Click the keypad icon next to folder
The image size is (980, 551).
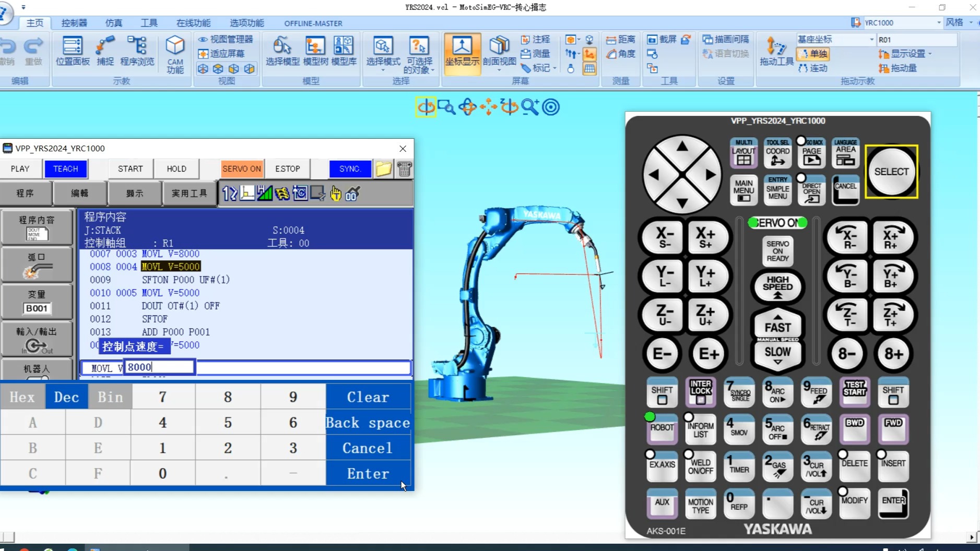point(404,169)
